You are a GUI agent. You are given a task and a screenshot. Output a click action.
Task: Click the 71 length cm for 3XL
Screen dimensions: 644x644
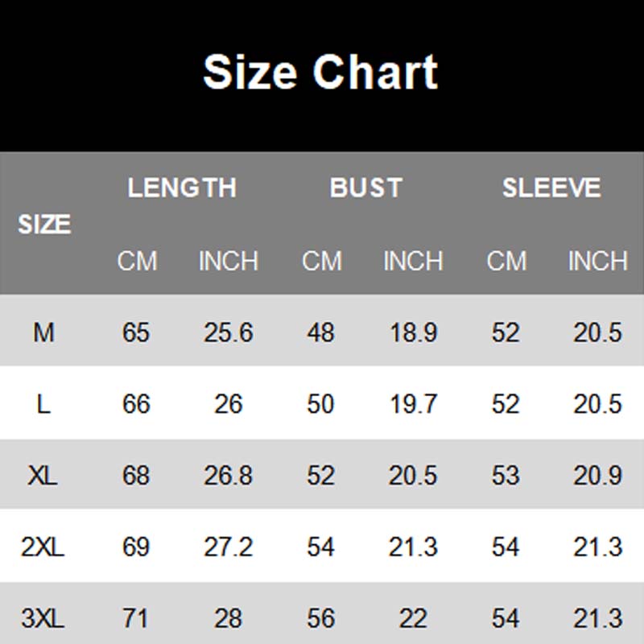tap(136, 618)
